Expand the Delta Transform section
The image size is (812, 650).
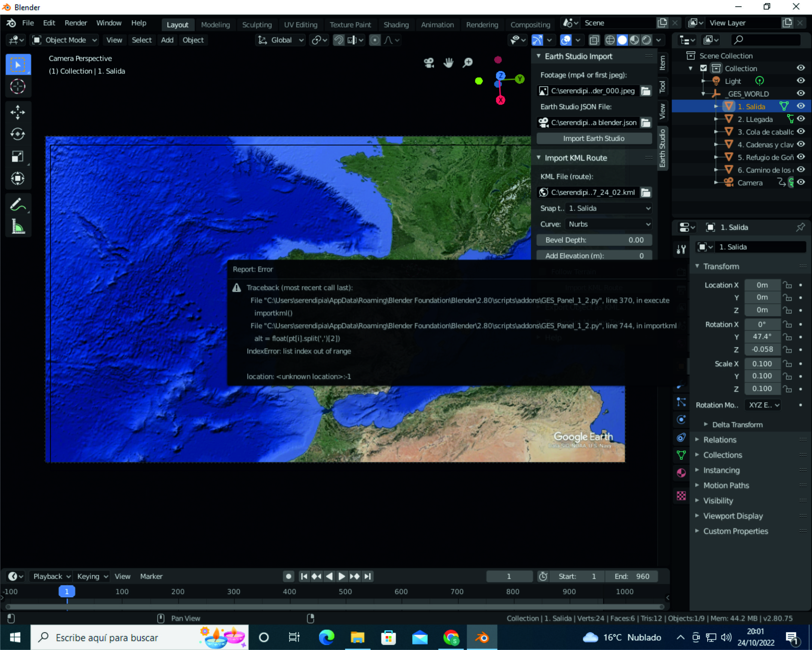click(x=737, y=425)
